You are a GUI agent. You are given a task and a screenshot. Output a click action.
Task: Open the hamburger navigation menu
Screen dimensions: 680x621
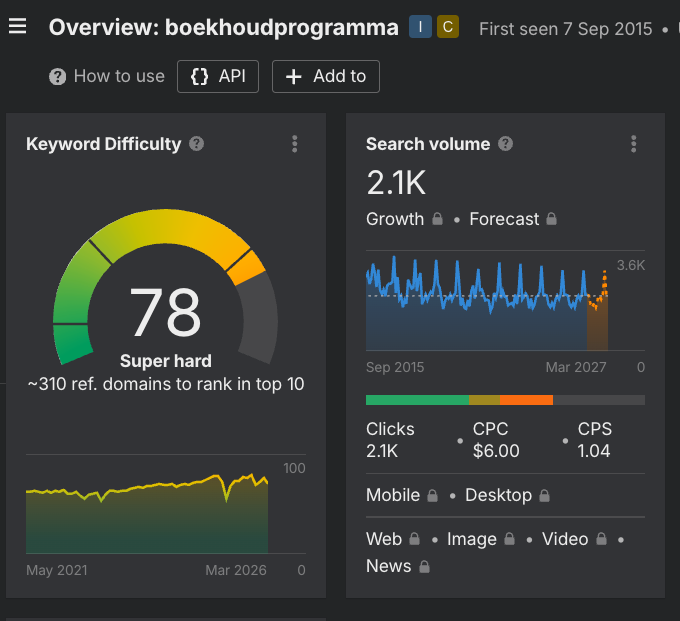coord(17,26)
